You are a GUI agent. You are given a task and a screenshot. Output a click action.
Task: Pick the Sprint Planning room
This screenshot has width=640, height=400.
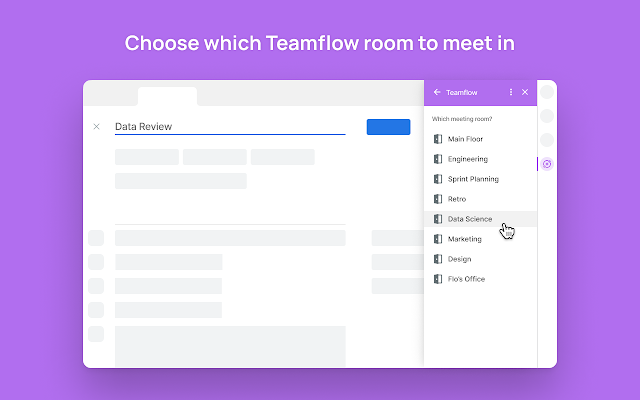pos(480,179)
